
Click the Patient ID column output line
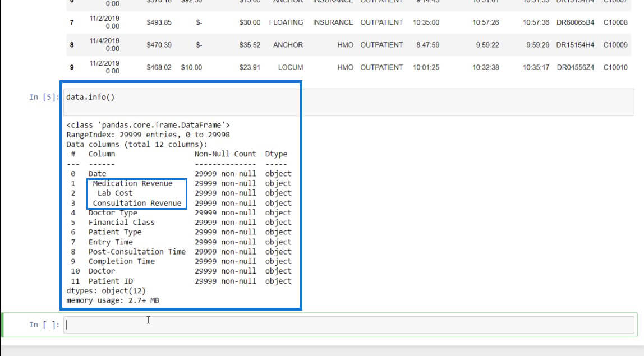181,281
